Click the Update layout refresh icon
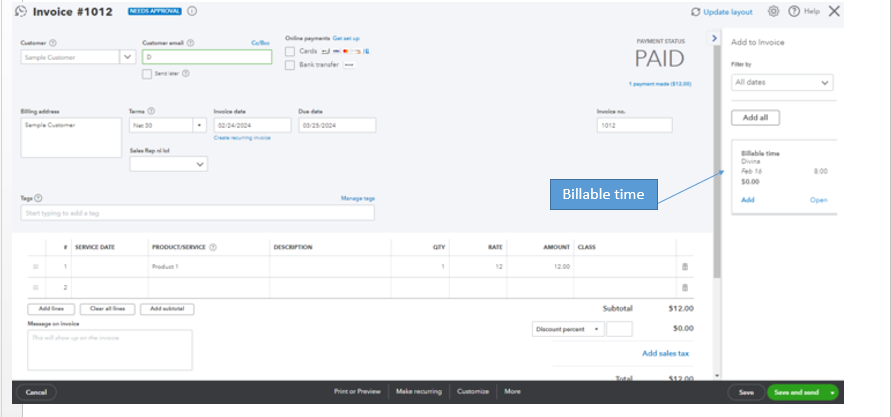 696,12
